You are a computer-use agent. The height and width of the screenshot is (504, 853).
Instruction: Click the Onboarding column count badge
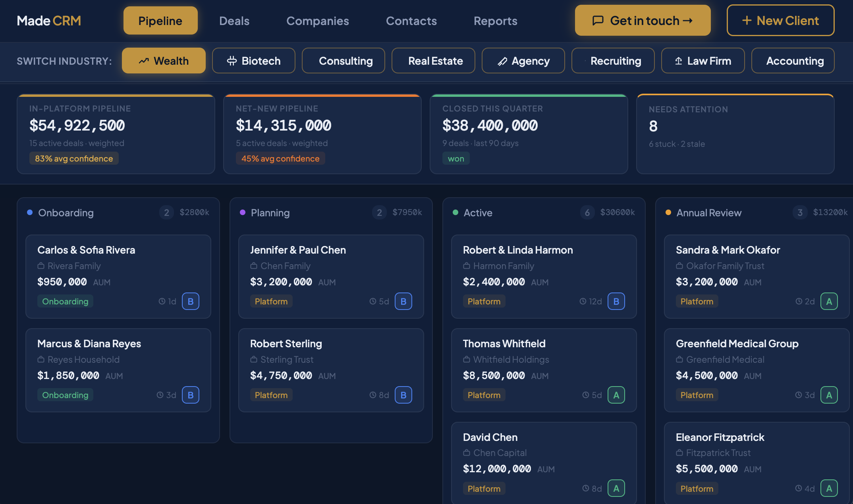167,213
